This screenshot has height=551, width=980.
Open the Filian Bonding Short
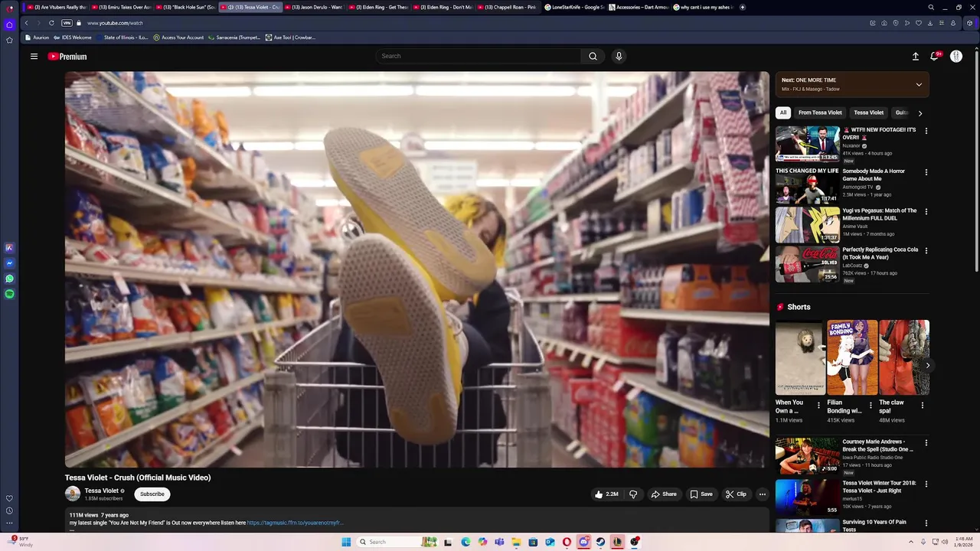coord(851,357)
